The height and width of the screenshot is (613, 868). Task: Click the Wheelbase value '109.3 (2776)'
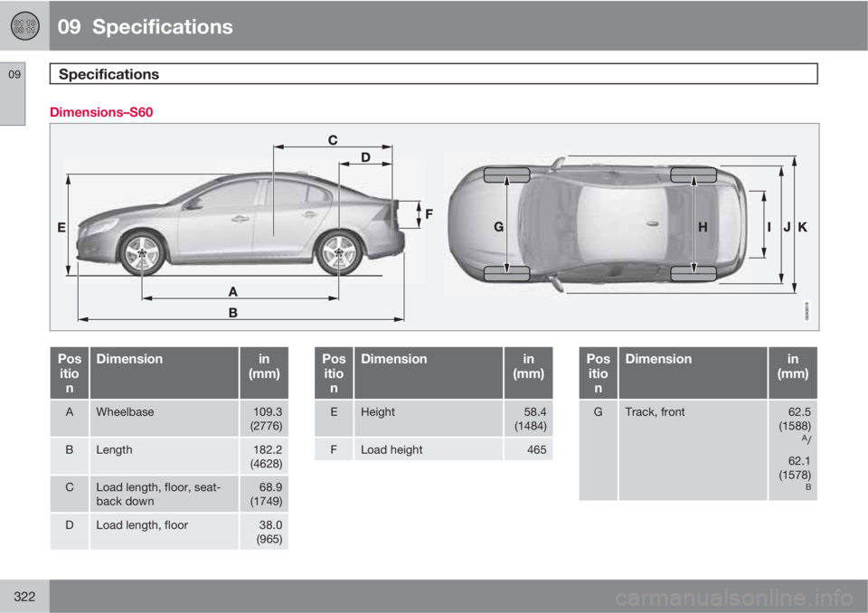pyautogui.click(x=264, y=418)
